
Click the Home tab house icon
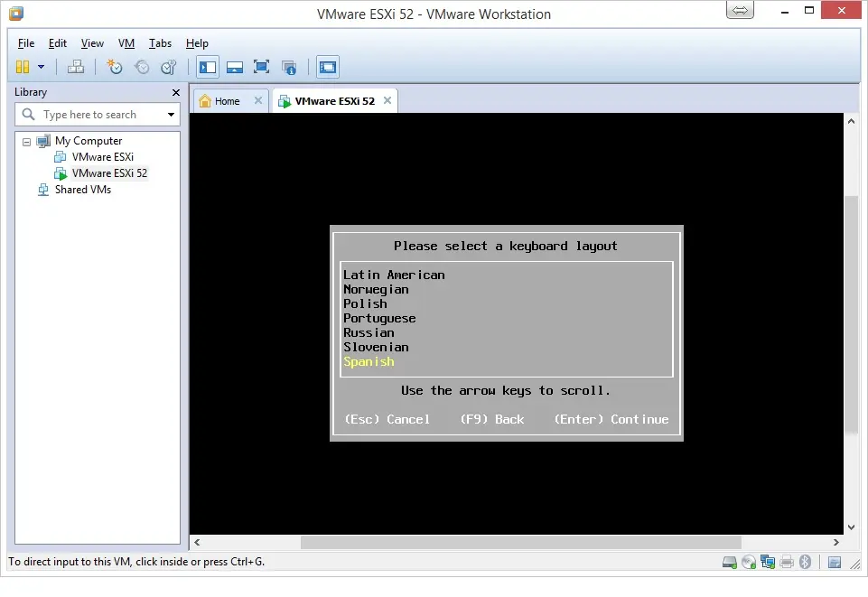pos(205,100)
